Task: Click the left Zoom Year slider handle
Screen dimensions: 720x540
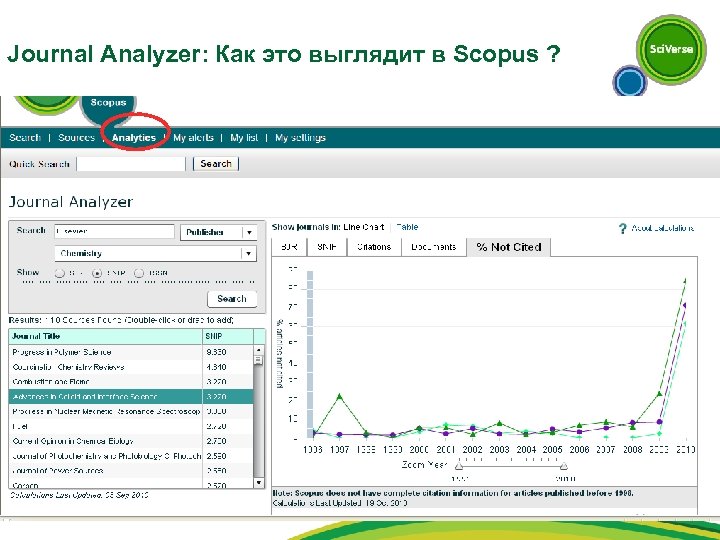Action: (x=458, y=466)
